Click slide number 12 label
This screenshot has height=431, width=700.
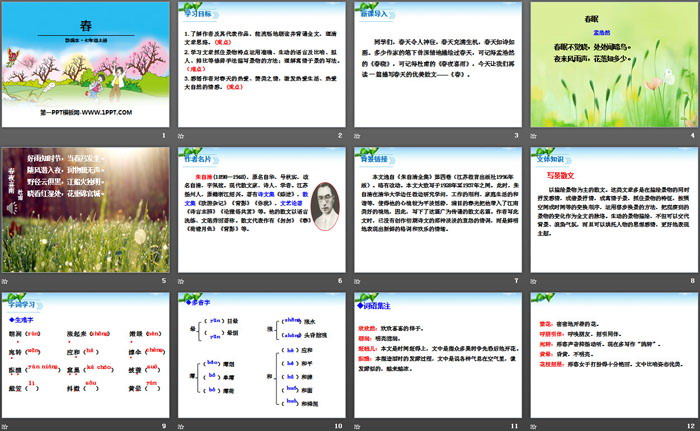click(x=691, y=426)
